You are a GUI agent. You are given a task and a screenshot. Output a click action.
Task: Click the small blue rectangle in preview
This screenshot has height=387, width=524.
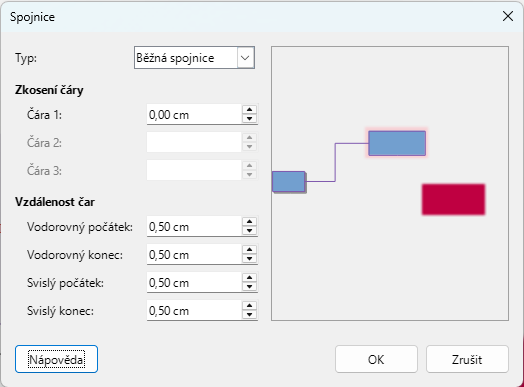pos(289,181)
